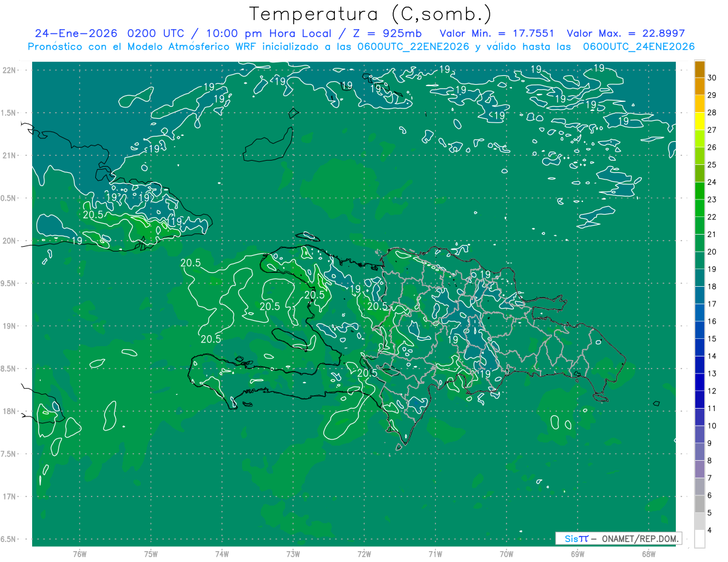Pick the teal legend swatch between 18 and 19
728x562 pixels.
coord(699,278)
